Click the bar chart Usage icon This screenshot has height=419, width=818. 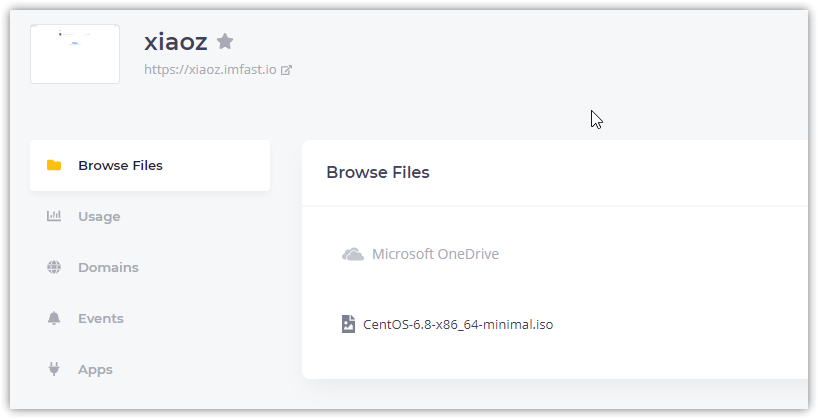point(54,216)
